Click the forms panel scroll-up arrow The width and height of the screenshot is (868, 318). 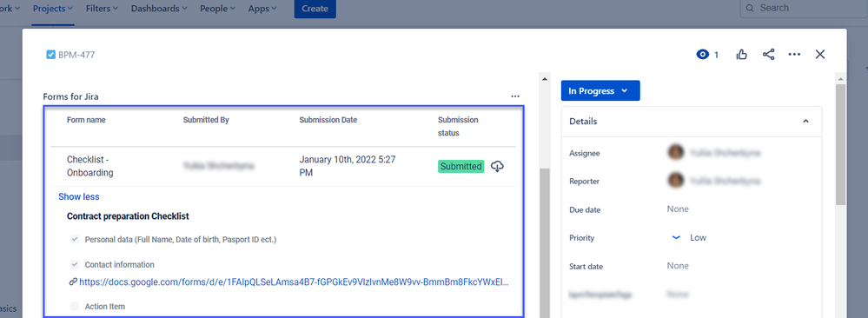[544, 79]
